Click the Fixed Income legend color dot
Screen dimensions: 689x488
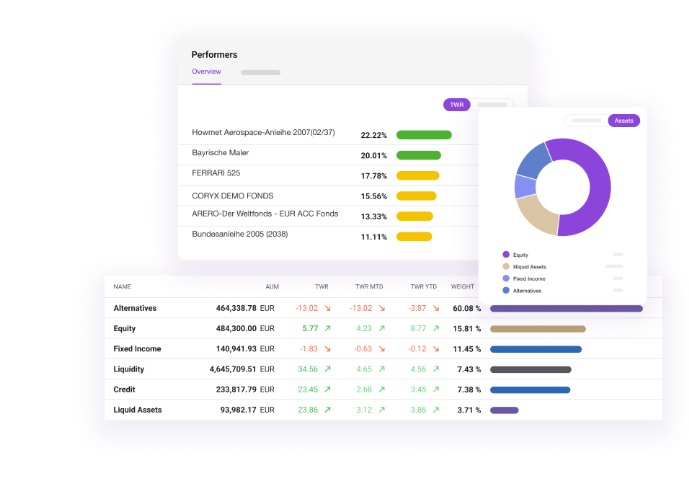point(506,278)
